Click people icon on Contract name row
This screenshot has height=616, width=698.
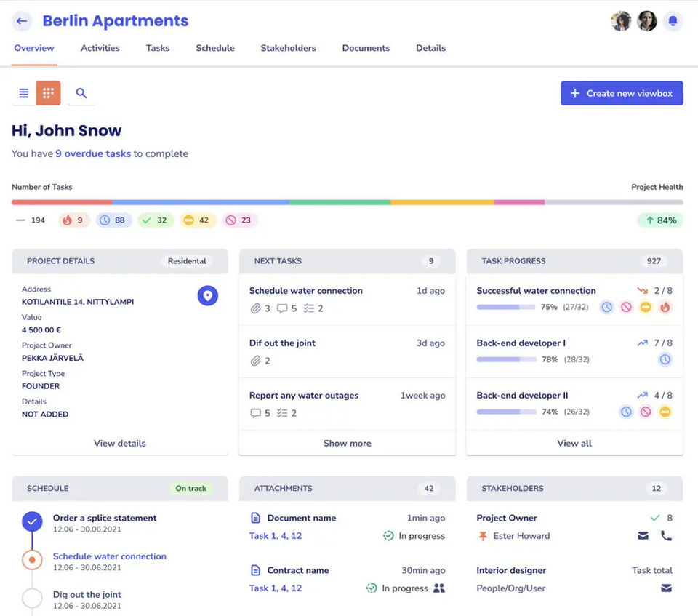click(439, 588)
